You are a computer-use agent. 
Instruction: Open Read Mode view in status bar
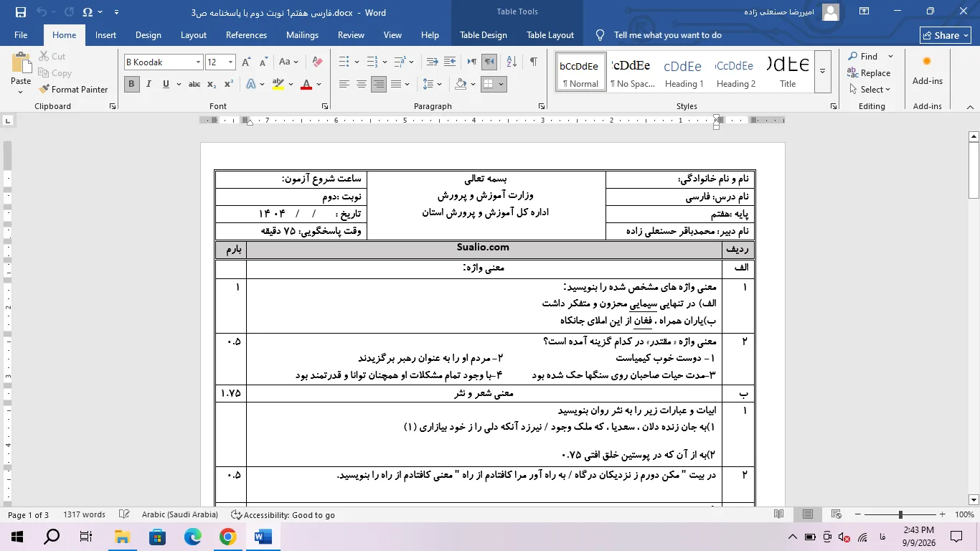pos(779,514)
